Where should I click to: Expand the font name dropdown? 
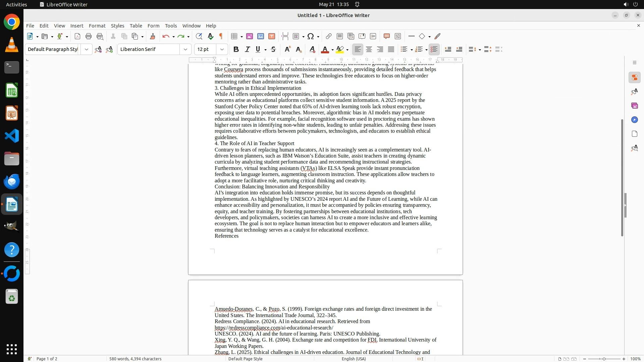pos(185,50)
